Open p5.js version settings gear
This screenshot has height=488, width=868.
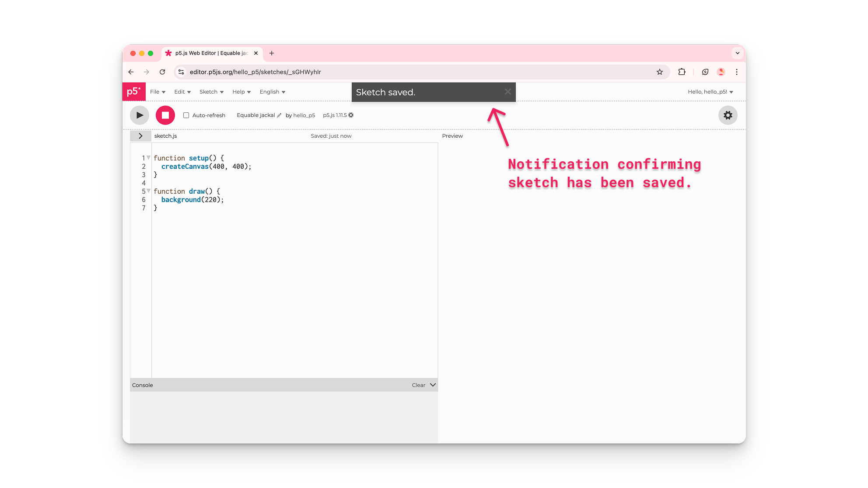[x=351, y=115]
